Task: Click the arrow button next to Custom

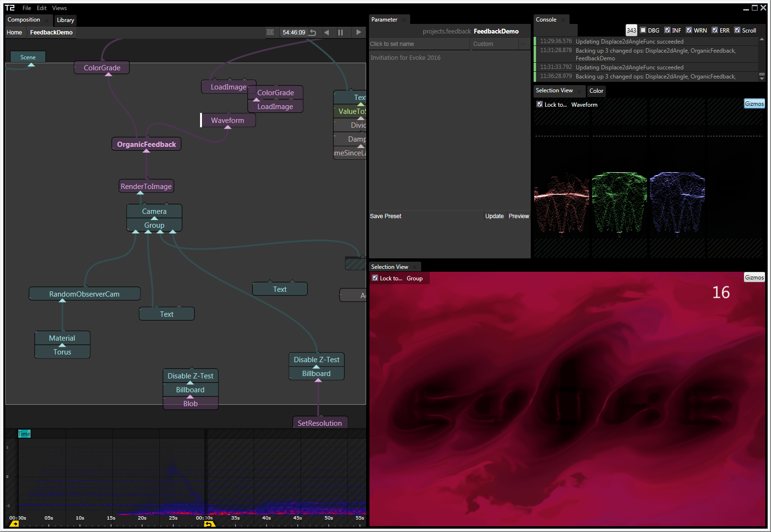Action: 523,44
